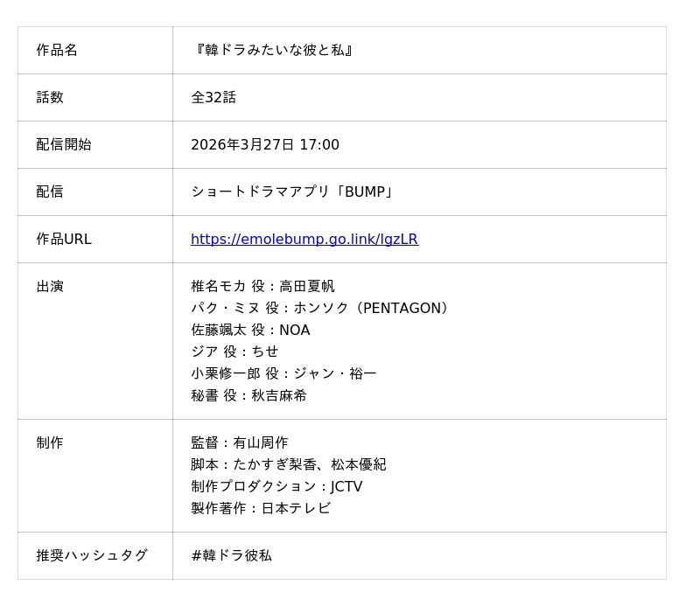This screenshot has height=606, width=700.
Task: Click the 出演 label cell
Action: pyautogui.click(x=50, y=287)
